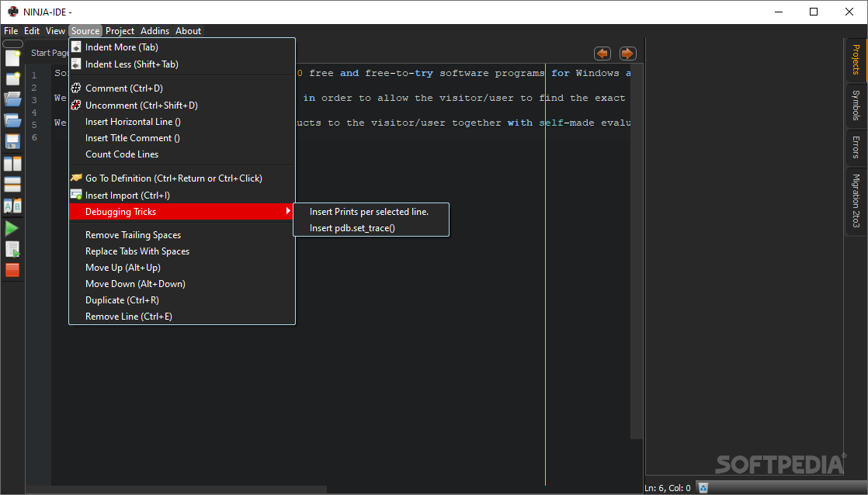The image size is (868, 495).
Task: Open the View menu
Action: pyautogui.click(x=55, y=31)
